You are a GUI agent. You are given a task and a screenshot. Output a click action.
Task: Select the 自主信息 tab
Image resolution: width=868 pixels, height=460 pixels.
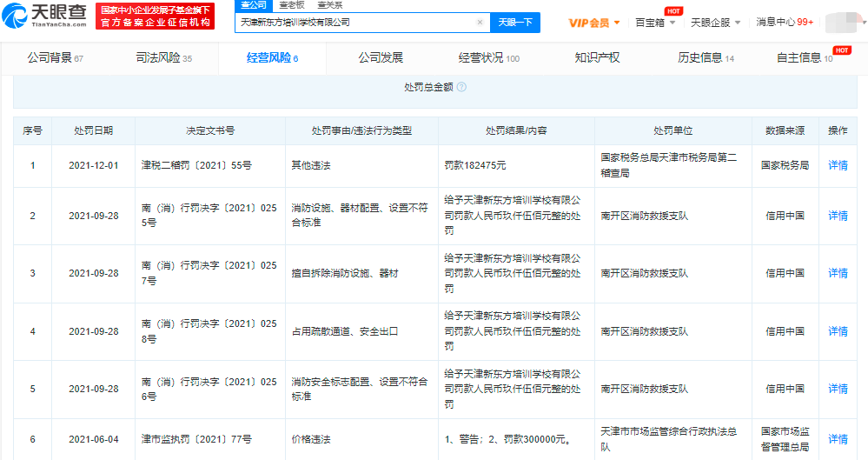click(x=805, y=57)
